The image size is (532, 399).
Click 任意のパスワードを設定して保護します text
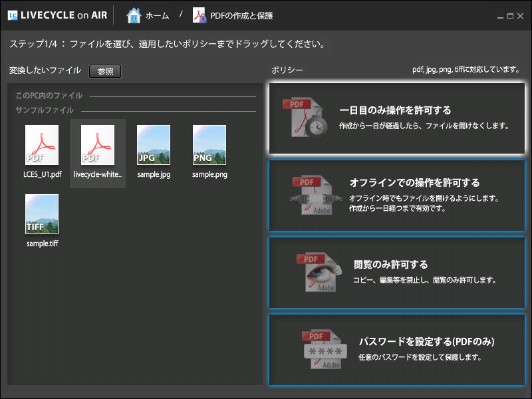[420, 357]
